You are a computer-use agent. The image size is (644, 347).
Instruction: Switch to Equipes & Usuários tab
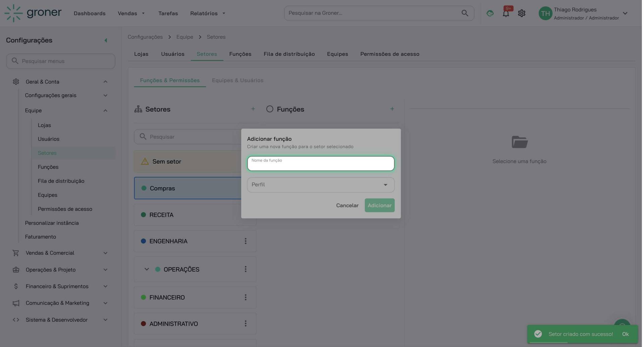coord(238,80)
